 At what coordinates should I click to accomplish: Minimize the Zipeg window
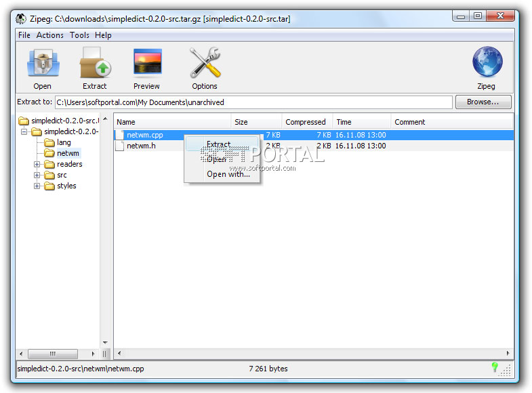461,16
